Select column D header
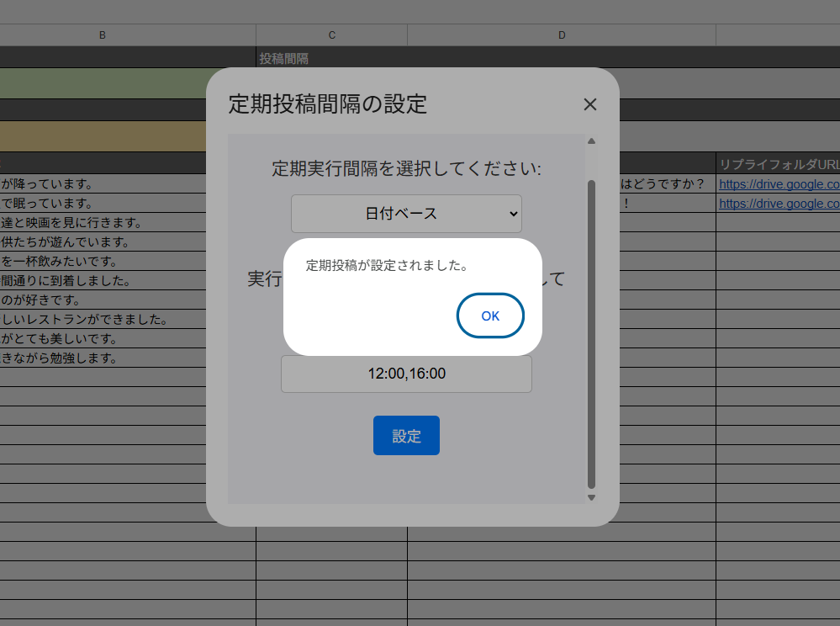 coord(562,34)
